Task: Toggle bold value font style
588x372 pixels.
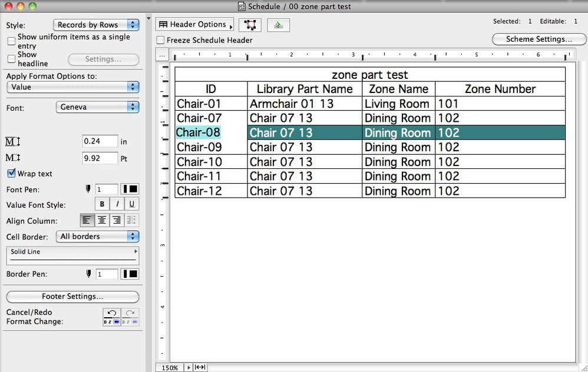Action: pos(102,204)
